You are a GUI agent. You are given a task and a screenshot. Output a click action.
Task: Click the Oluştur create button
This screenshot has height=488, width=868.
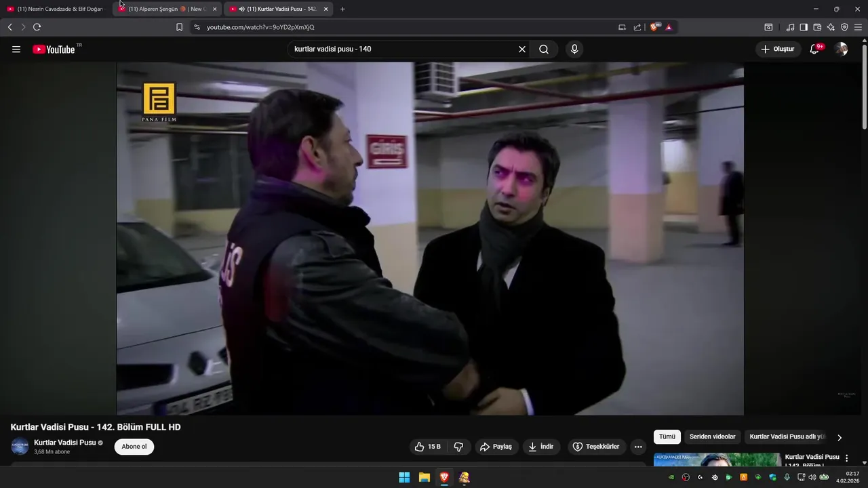coord(778,49)
